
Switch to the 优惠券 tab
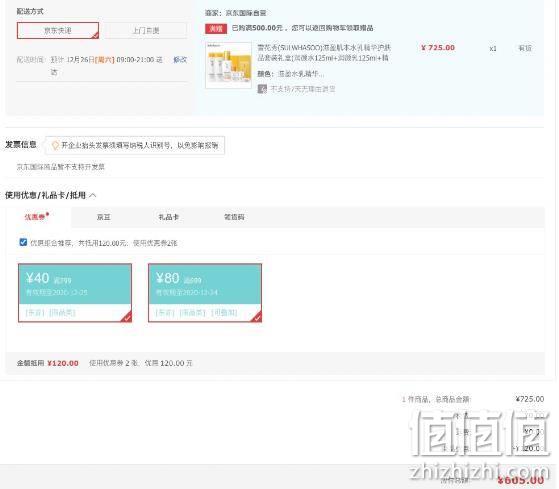coord(36,217)
